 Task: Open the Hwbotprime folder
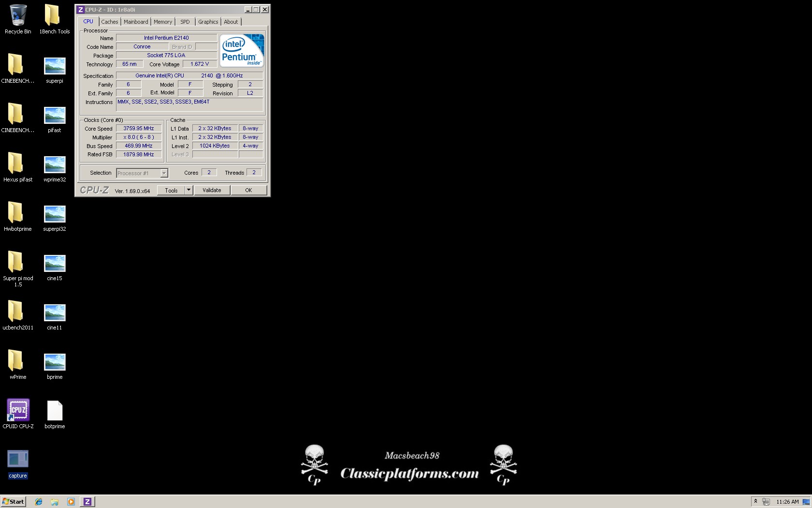pos(18,217)
